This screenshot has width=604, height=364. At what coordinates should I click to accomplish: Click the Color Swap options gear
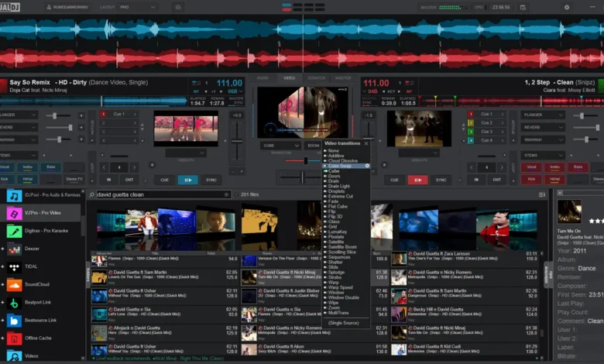(367, 166)
